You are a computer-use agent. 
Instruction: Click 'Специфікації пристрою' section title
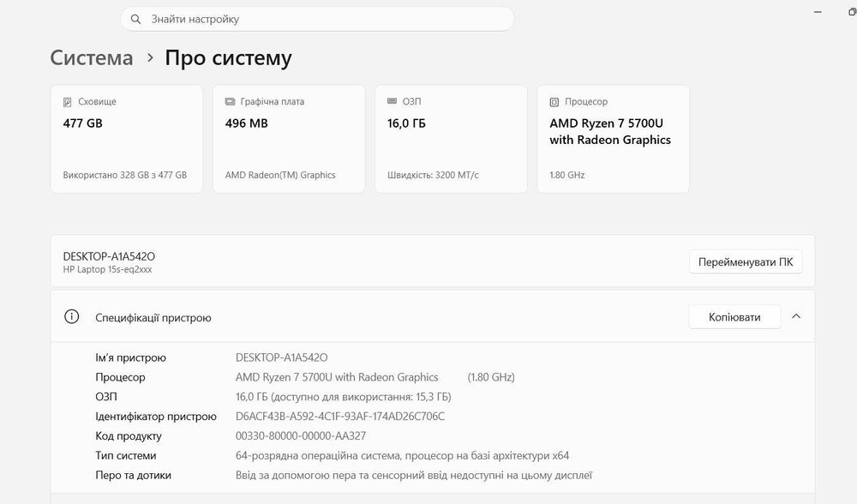[153, 318]
